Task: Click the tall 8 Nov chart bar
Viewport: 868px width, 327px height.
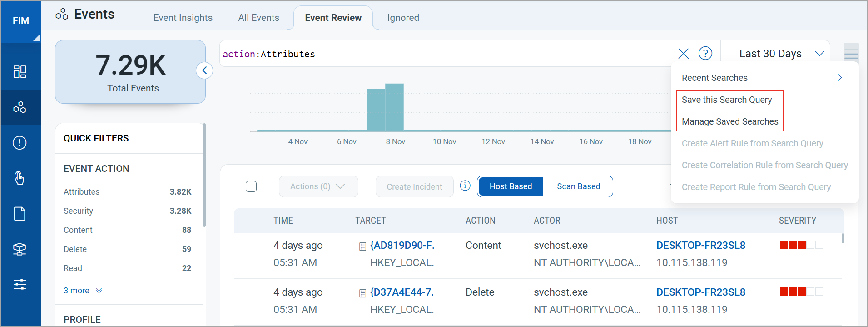Action: (394, 107)
